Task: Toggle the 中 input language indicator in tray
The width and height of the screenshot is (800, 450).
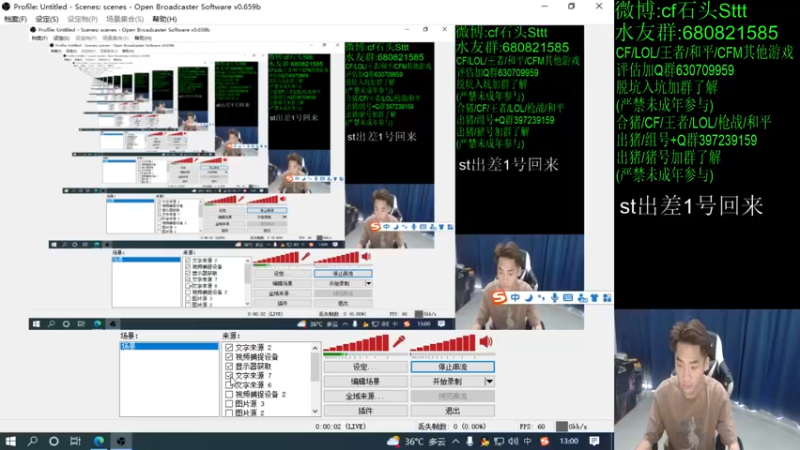Action: click(x=528, y=441)
